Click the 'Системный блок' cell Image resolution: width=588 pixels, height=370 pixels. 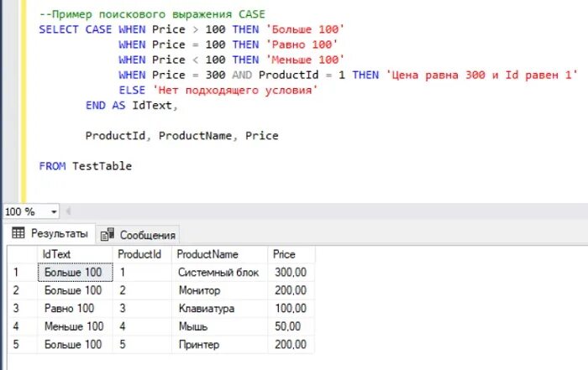pos(220,273)
